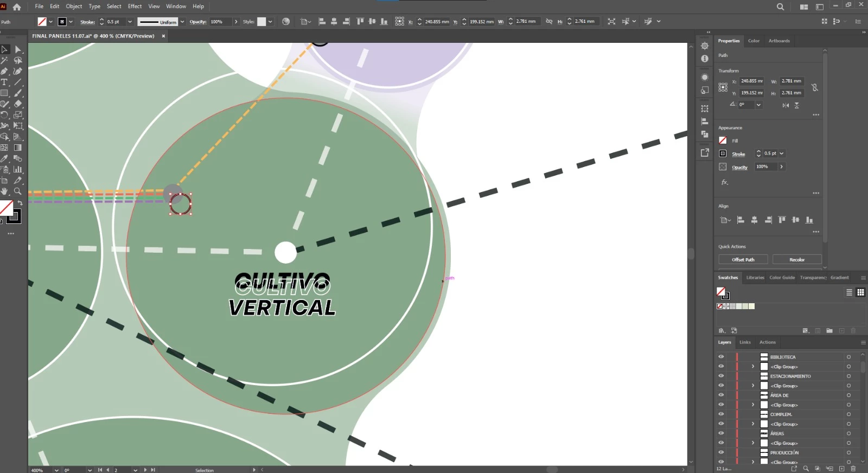Select the Registration swatch
This screenshot has width=868, height=473.
coord(726,306)
